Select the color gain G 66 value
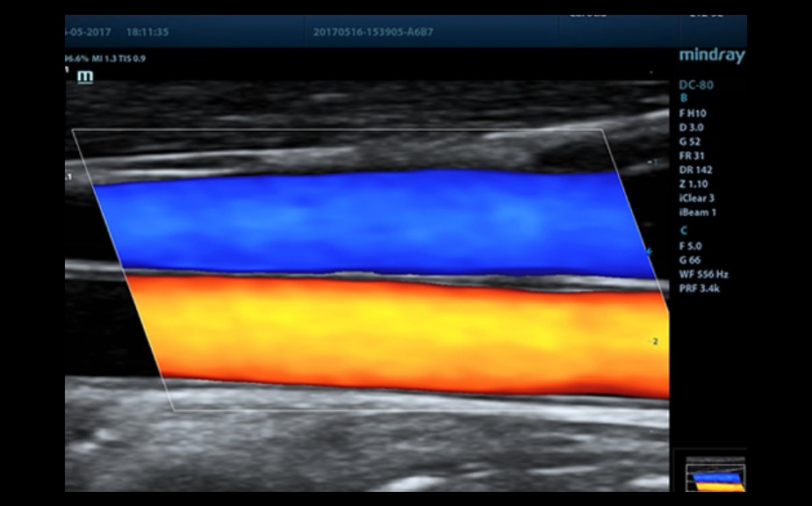The width and height of the screenshot is (812, 506). [x=690, y=260]
